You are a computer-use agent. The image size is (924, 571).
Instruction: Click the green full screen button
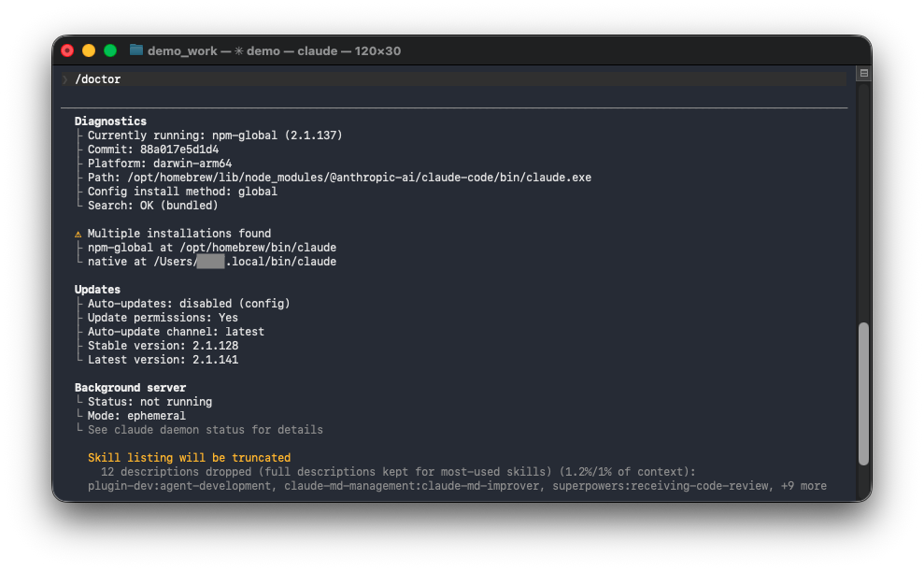[x=109, y=50]
